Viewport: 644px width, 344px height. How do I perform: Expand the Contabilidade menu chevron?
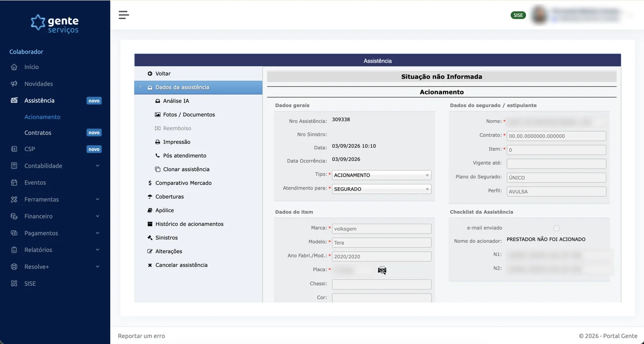[97, 166]
